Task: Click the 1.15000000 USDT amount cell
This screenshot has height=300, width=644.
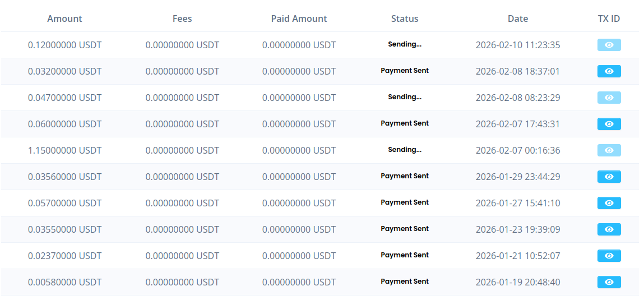Action: [64, 150]
